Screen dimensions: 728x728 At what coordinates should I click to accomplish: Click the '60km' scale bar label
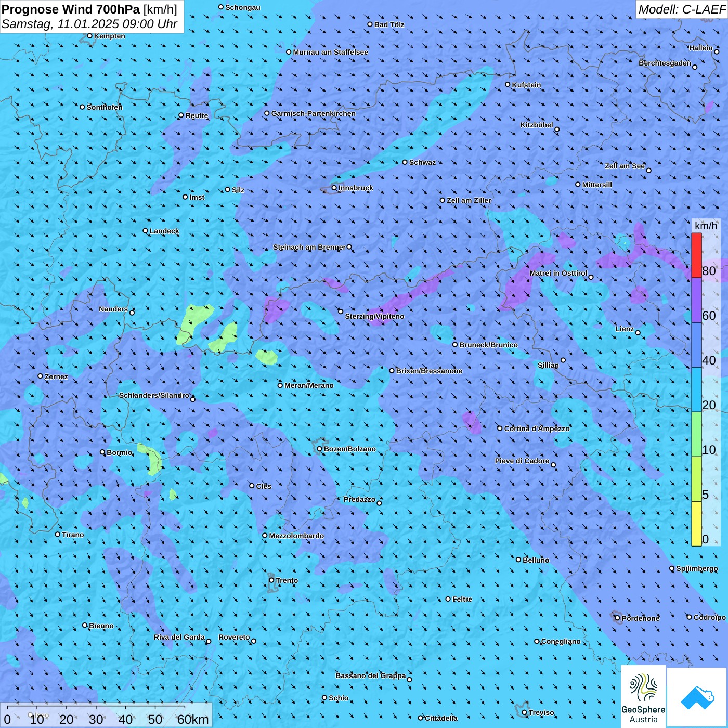pos(193,720)
